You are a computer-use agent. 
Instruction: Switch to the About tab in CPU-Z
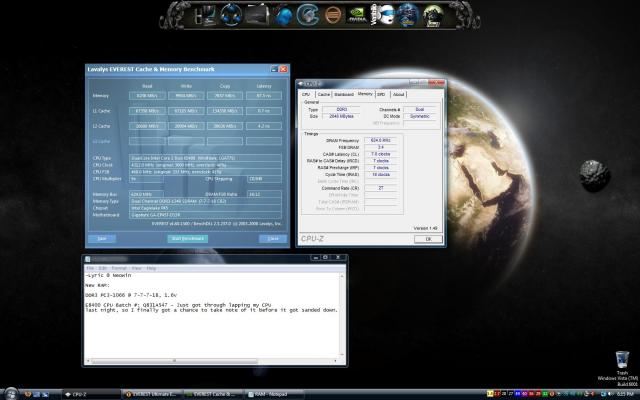tap(398, 94)
